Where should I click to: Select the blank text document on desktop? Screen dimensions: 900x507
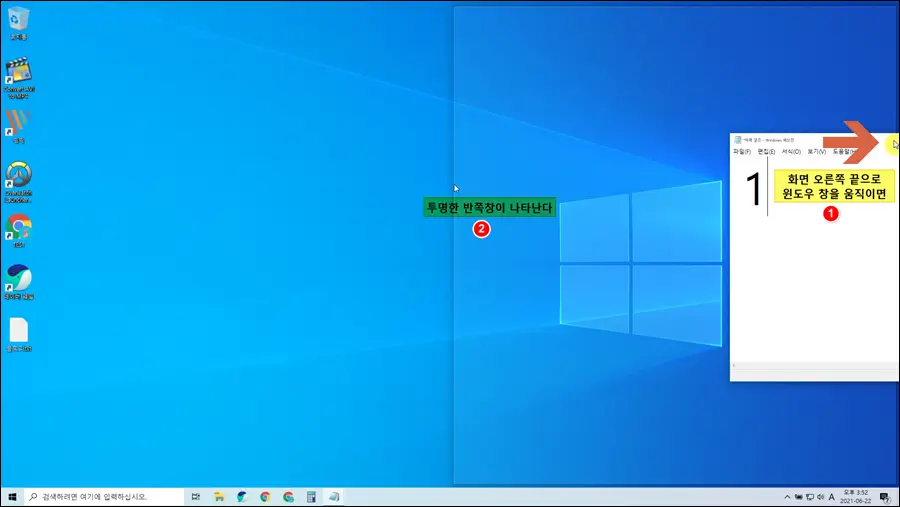tap(18, 334)
